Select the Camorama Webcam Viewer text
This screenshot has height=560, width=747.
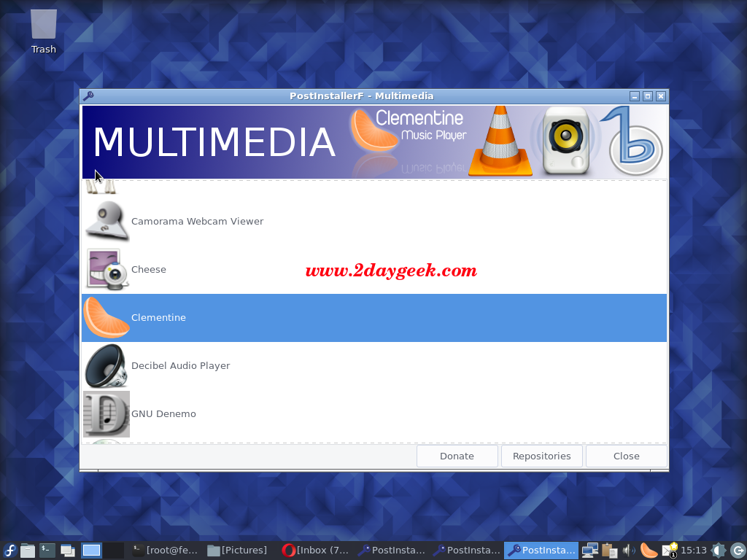pos(197,222)
